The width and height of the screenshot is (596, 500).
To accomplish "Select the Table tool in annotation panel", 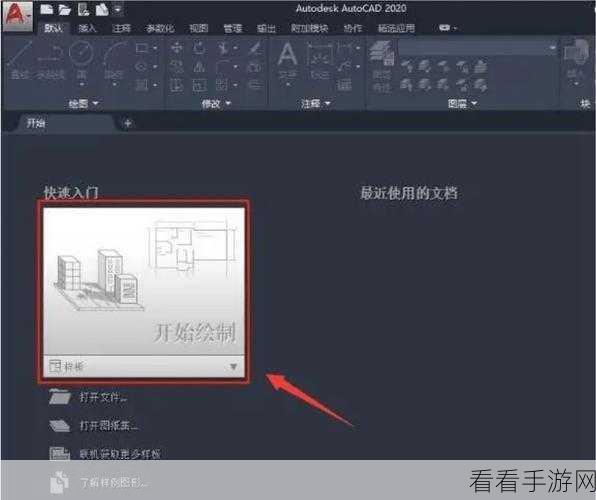I will [344, 85].
